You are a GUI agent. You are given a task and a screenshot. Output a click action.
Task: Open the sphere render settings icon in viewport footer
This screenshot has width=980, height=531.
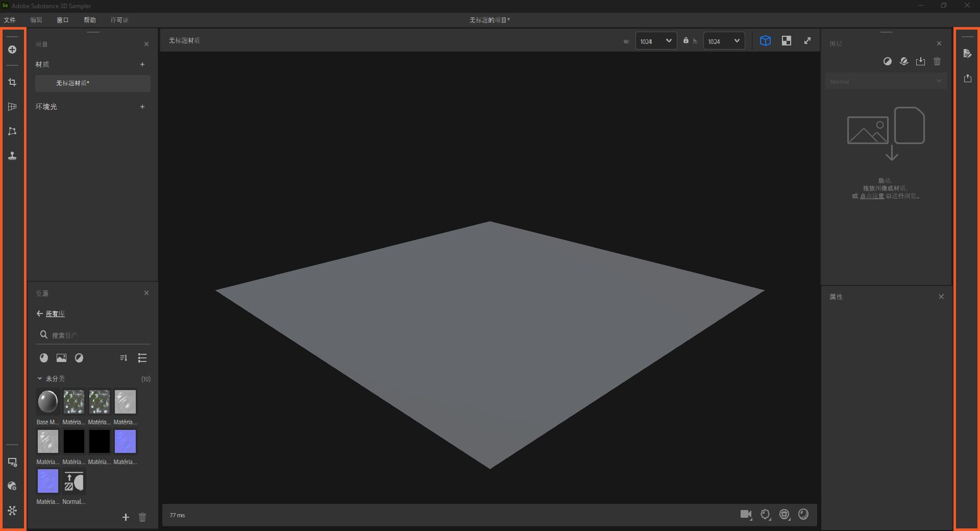[x=803, y=515]
